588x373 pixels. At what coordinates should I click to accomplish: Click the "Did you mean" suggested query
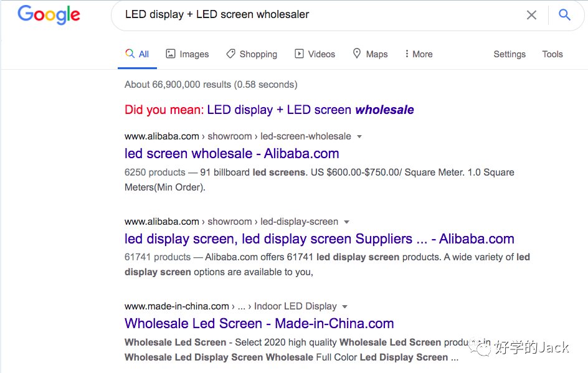point(310,110)
